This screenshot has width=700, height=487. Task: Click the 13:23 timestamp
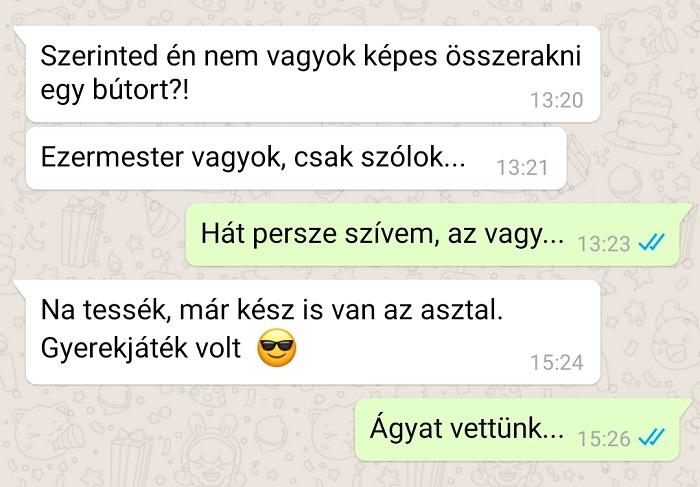[x=604, y=244]
